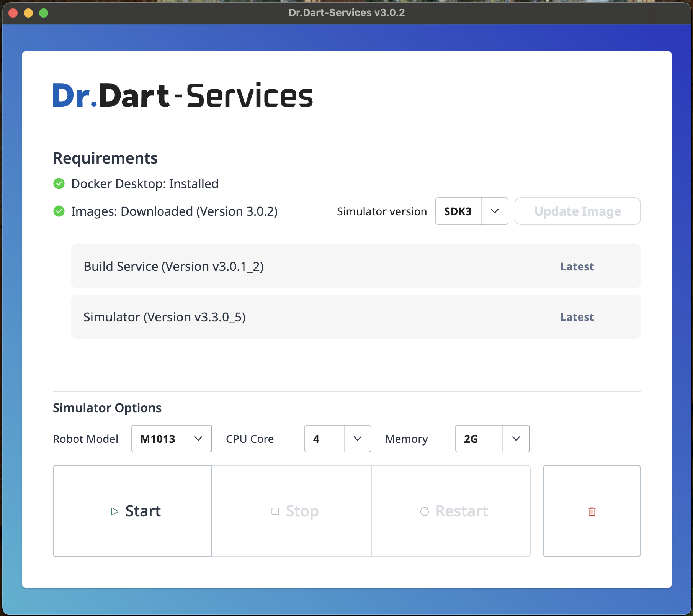Click the Dr.Dart-Services logo

[183, 96]
